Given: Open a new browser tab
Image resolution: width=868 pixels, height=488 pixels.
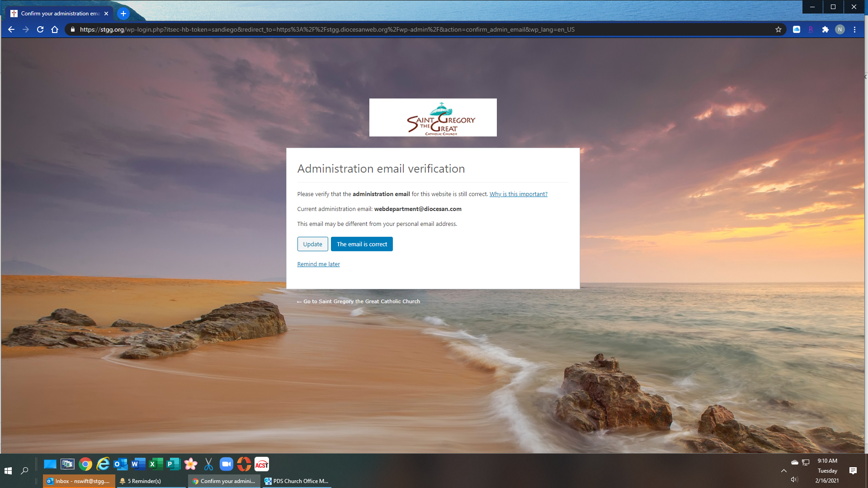Looking at the screenshot, I should [x=123, y=14].
